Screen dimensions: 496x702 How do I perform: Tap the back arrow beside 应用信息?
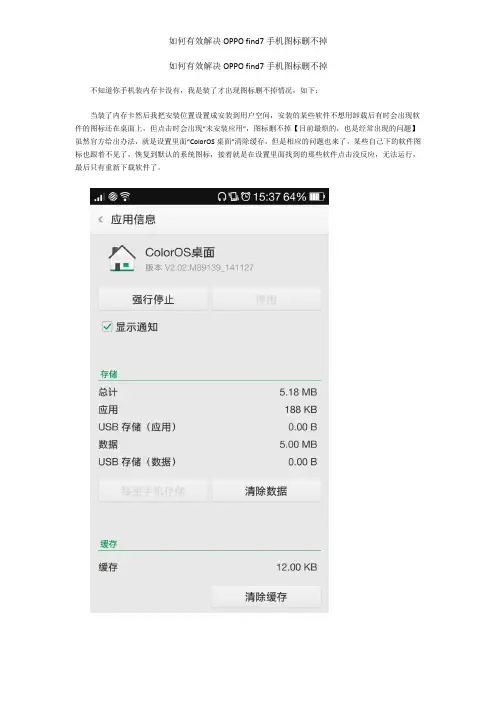(x=101, y=219)
